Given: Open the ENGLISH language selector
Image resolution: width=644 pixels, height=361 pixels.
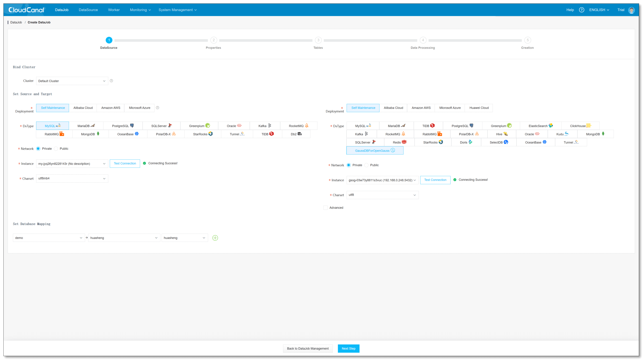Looking at the screenshot, I should [x=599, y=10].
